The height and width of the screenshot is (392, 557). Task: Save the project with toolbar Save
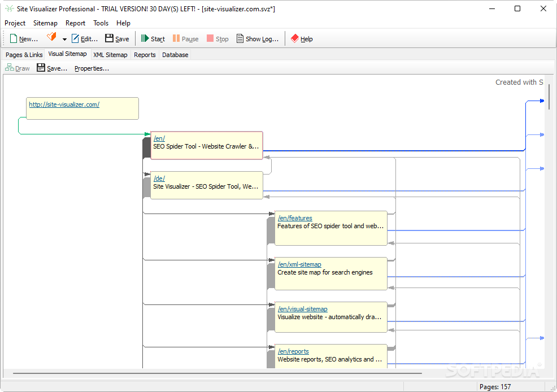(x=117, y=39)
